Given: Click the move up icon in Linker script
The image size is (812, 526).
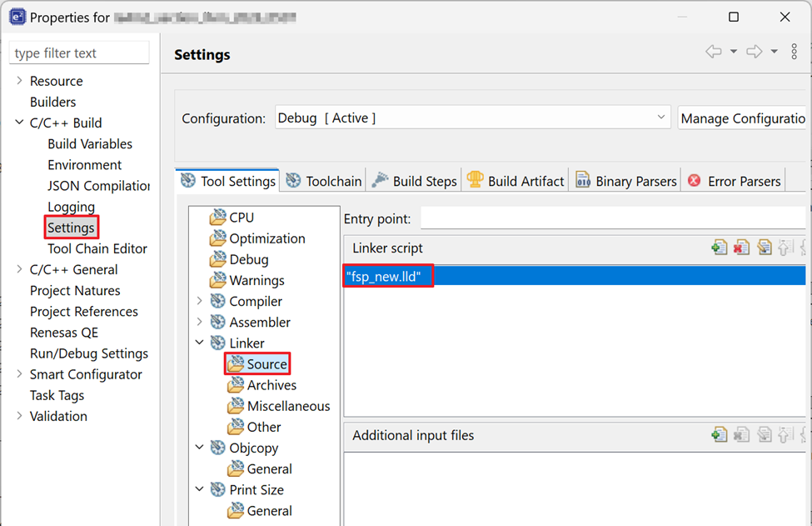Looking at the screenshot, I should click(x=785, y=248).
